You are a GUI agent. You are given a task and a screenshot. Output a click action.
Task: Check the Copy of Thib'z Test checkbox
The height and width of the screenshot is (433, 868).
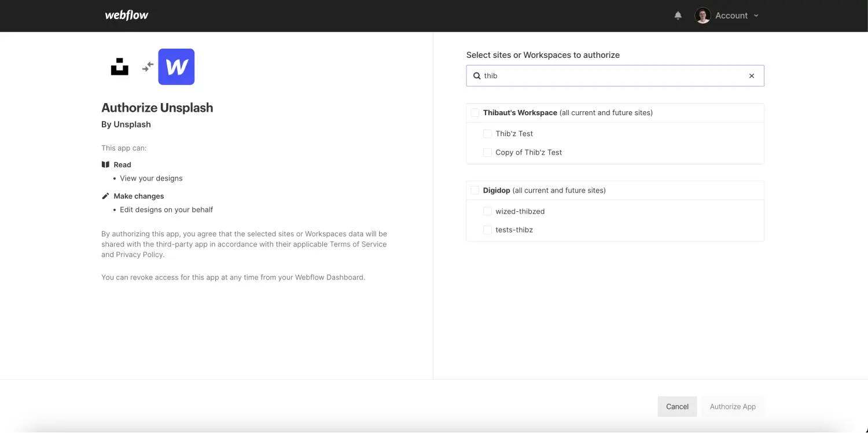[x=487, y=152]
